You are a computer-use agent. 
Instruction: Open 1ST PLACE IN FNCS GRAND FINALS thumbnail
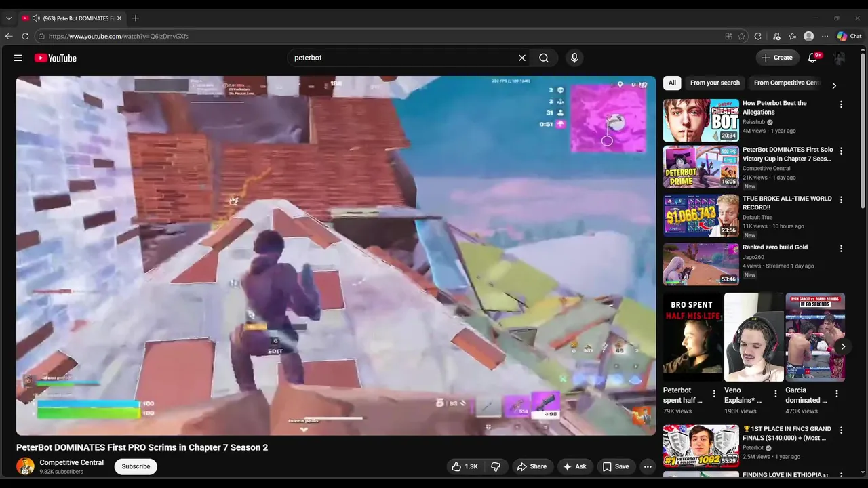coord(701,446)
